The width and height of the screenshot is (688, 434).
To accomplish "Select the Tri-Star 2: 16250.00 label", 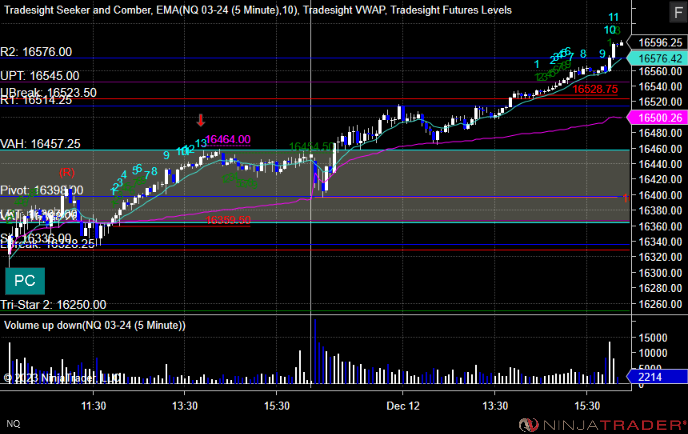I will point(53,305).
